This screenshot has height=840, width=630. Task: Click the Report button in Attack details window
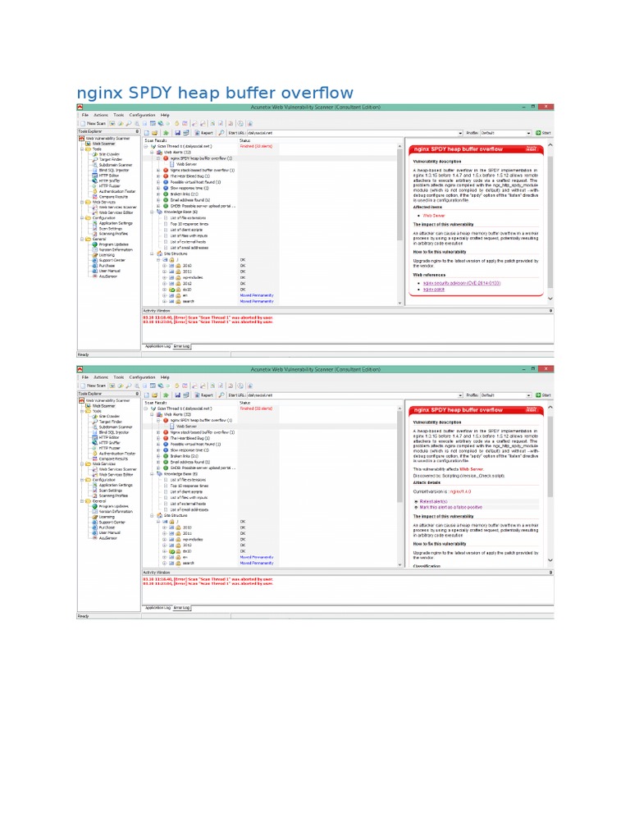(x=204, y=395)
